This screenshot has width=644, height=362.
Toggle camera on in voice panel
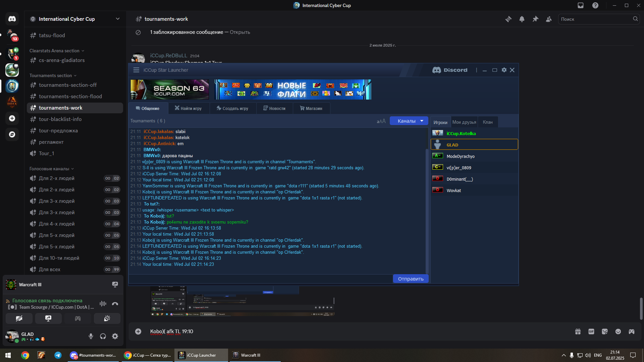(19, 318)
